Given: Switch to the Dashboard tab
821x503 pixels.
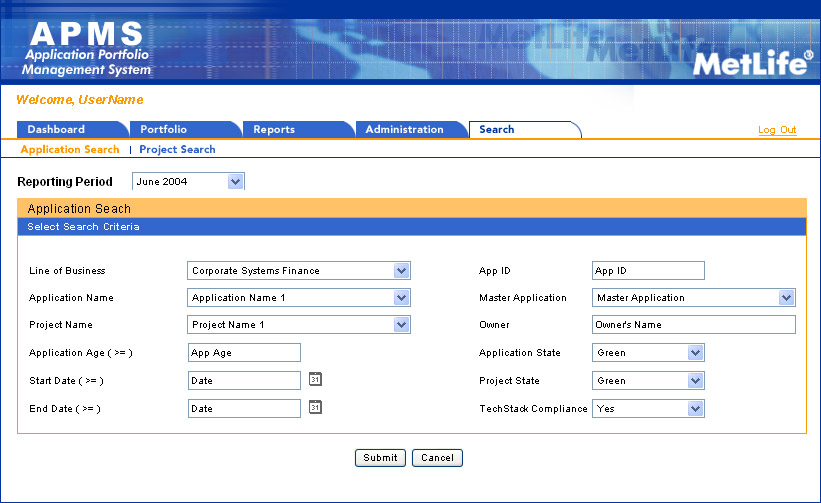Looking at the screenshot, I should pyautogui.click(x=72, y=129).
